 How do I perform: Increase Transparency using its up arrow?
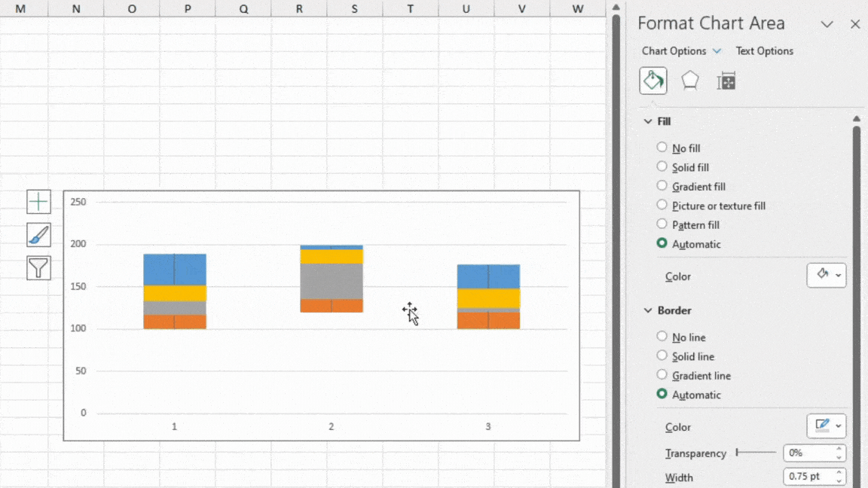point(839,449)
